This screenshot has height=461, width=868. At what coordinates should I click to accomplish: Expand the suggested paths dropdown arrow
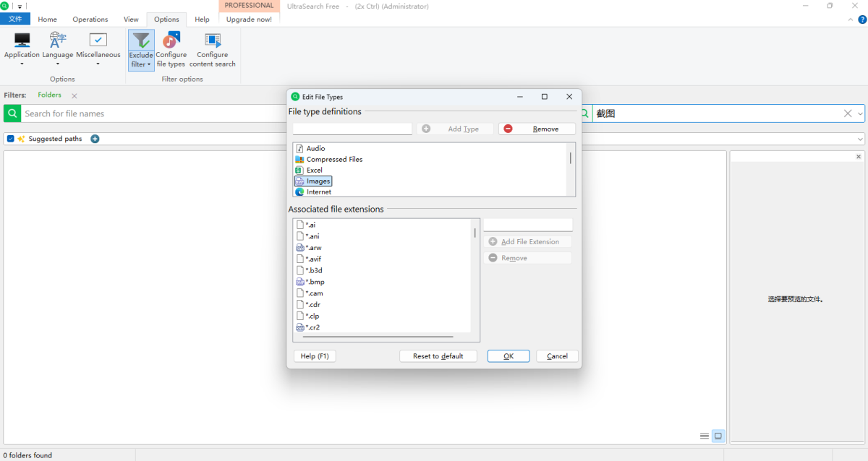click(860, 139)
